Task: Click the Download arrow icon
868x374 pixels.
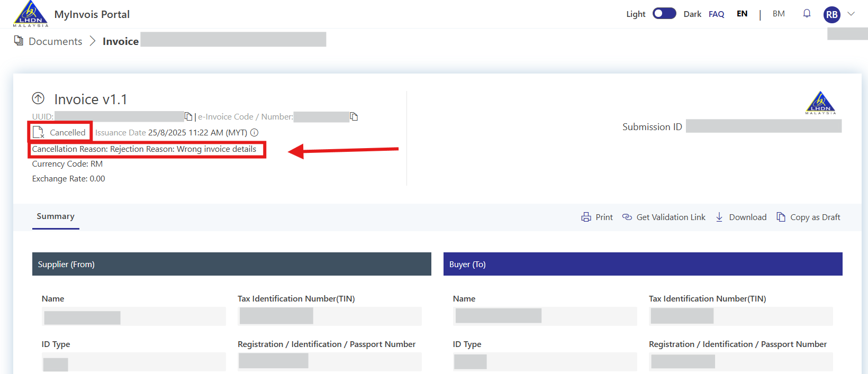Action: [x=719, y=217]
